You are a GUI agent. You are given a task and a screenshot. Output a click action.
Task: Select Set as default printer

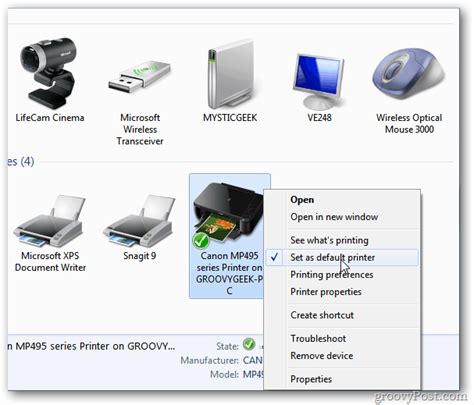342,257
